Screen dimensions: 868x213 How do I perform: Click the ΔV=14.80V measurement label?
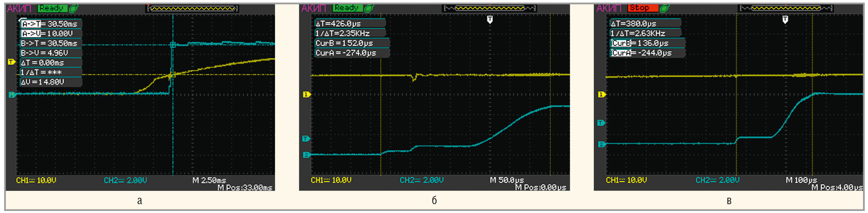click(43, 82)
